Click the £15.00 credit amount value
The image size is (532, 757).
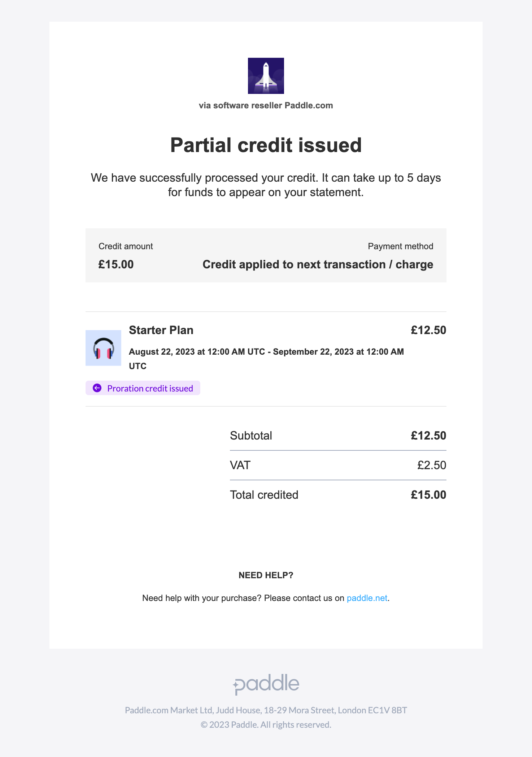click(x=116, y=264)
